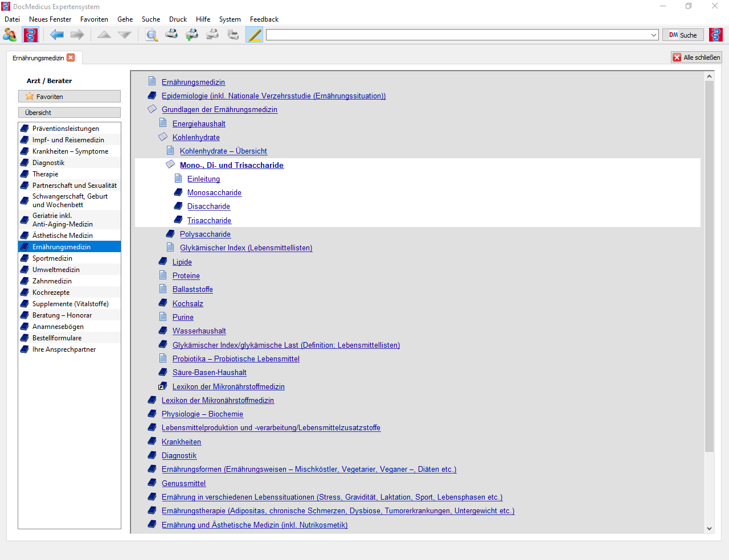Click book icon beside Epidemiologie link
Viewport: 729px width, 560px height.
coord(152,95)
